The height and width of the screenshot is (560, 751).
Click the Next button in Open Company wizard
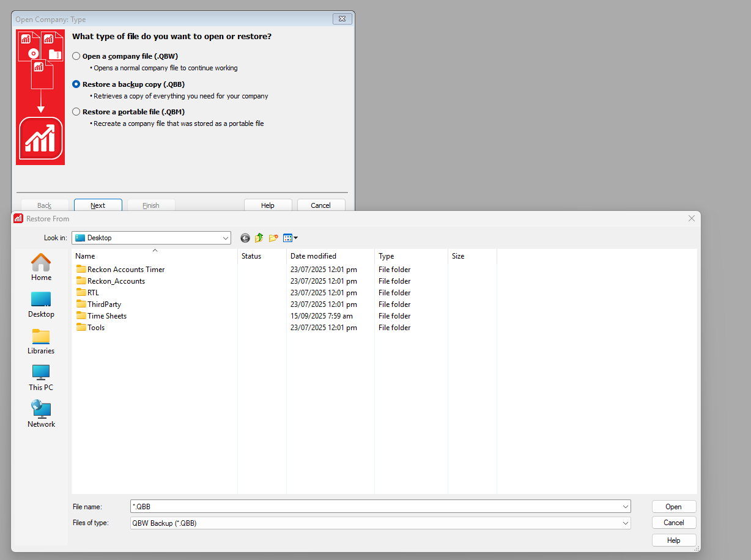pyautogui.click(x=98, y=205)
